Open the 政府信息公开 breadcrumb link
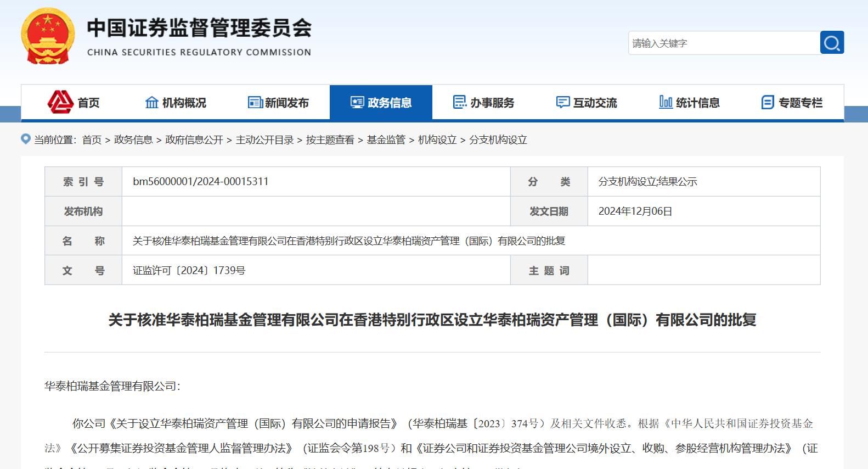868x469 pixels. tap(194, 140)
